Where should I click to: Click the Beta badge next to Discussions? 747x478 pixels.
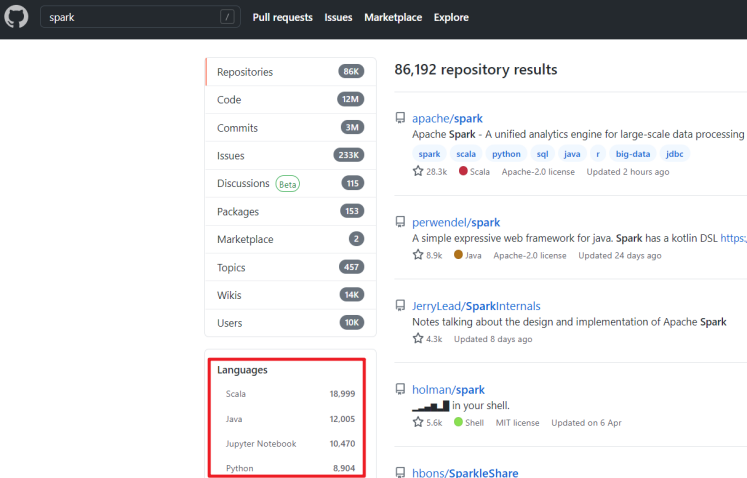click(x=288, y=184)
